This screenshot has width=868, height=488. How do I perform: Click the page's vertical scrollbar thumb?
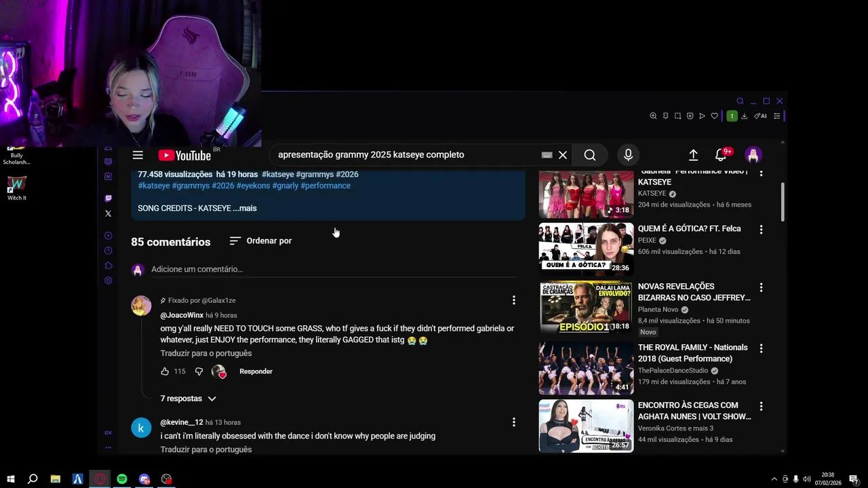[x=783, y=201]
